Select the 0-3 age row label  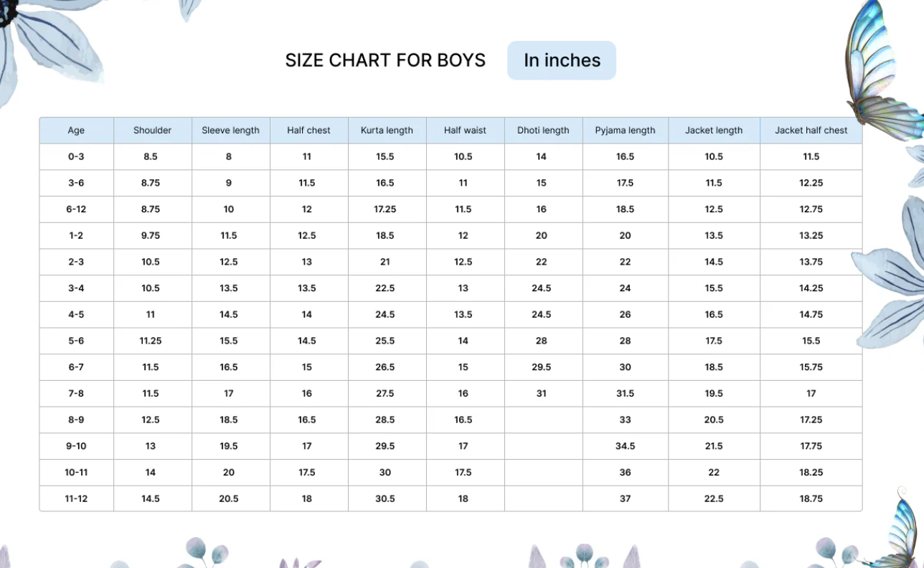[76, 156]
